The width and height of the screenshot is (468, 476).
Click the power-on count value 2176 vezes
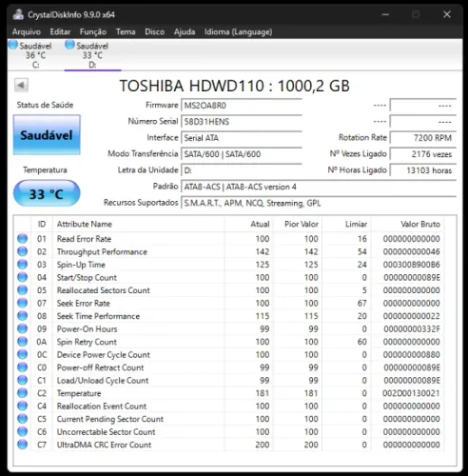coord(423,154)
